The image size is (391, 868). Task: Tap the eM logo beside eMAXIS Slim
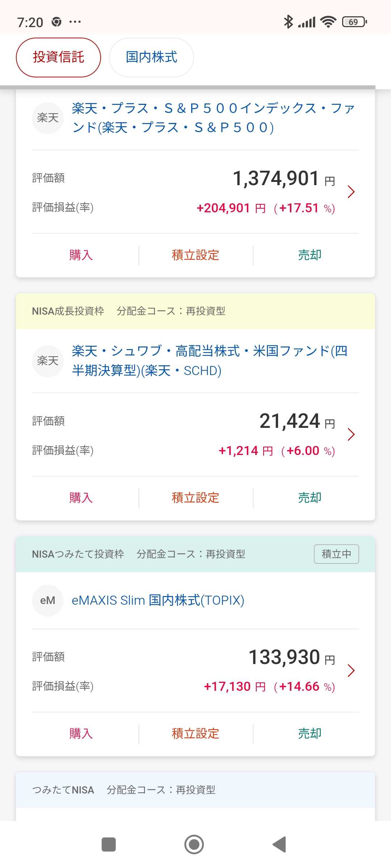click(x=48, y=600)
